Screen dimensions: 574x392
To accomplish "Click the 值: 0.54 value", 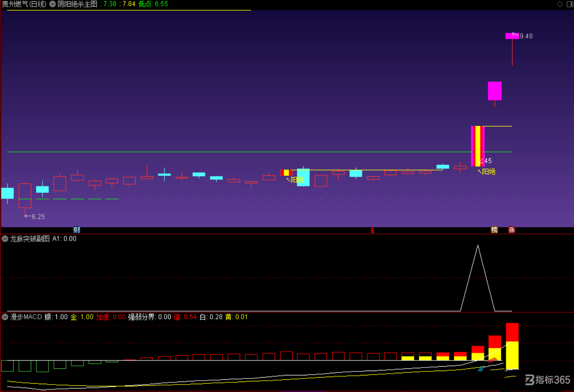I will point(185,317).
